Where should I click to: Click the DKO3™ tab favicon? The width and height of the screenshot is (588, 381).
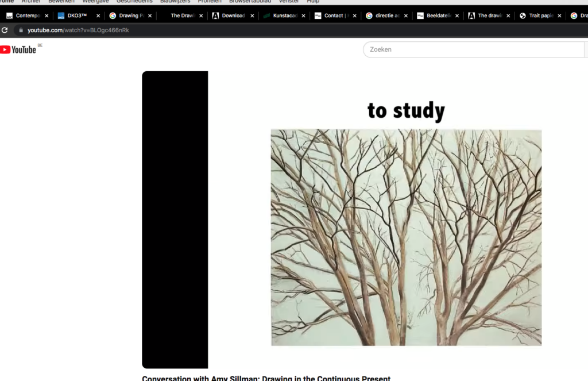[x=61, y=16]
